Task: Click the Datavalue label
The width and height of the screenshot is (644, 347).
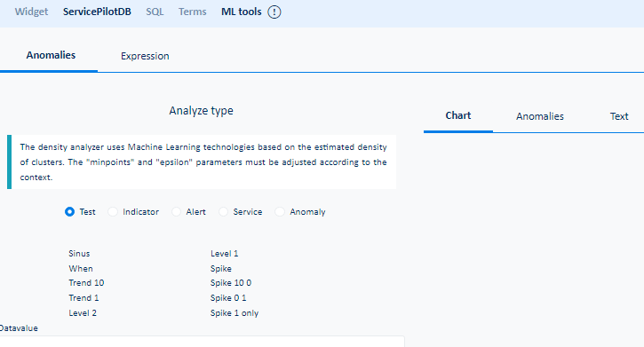Action: 19,328
